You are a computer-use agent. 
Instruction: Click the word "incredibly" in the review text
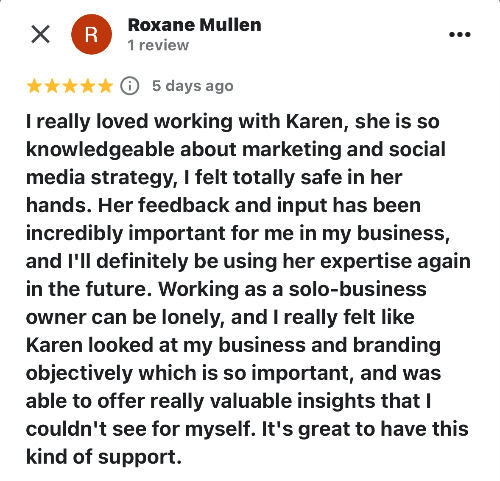[x=74, y=233]
